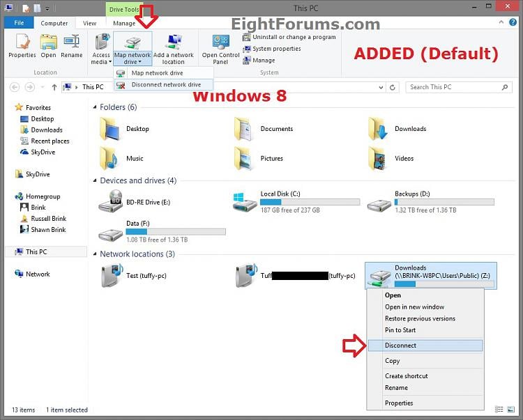This screenshot has height=420, width=523.
Task: Switch to large icons view in status bar
Action: [x=511, y=410]
